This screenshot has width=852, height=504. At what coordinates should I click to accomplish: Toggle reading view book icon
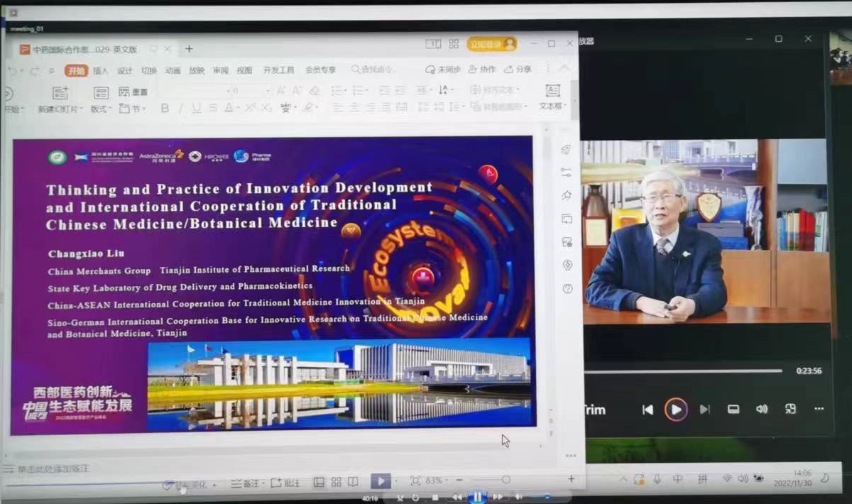pyautogui.click(x=353, y=482)
